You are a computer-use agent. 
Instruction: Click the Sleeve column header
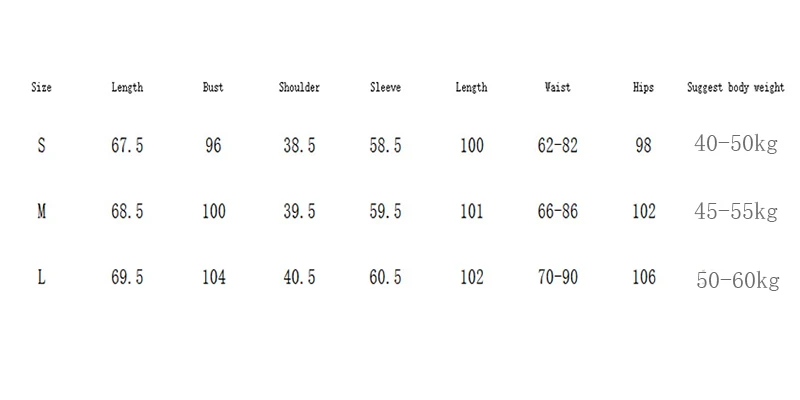point(385,88)
